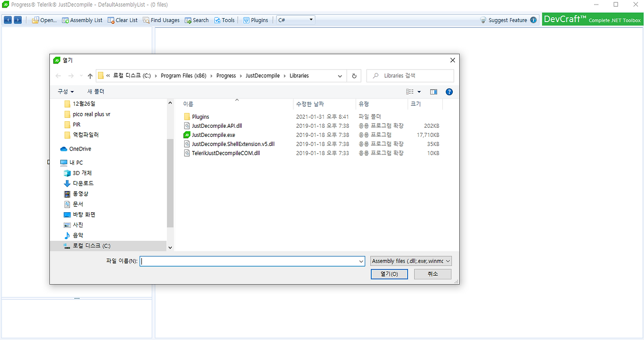Open Assembly files type filter dropdown
This screenshot has height=340, width=644.
point(411,261)
